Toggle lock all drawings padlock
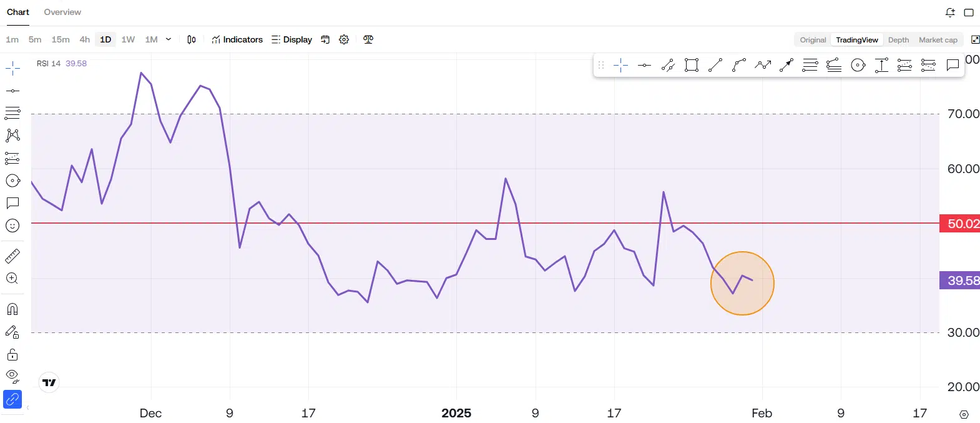 (x=12, y=355)
